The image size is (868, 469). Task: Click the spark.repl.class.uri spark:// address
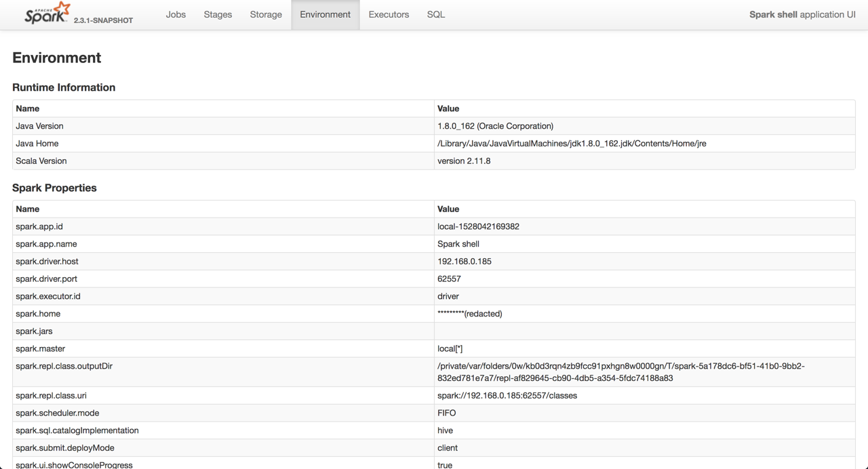click(507, 396)
